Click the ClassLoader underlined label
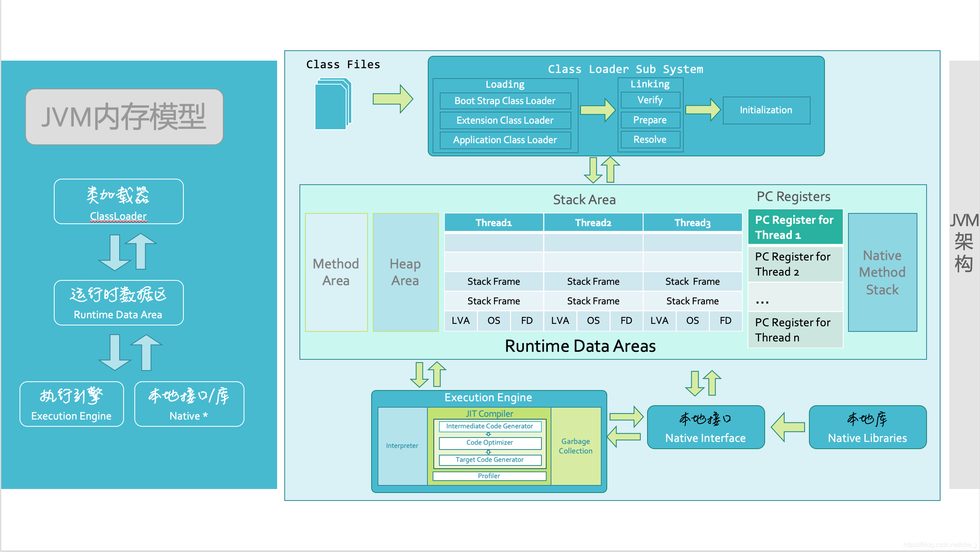Image resolution: width=980 pixels, height=552 pixels. (118, 216)
